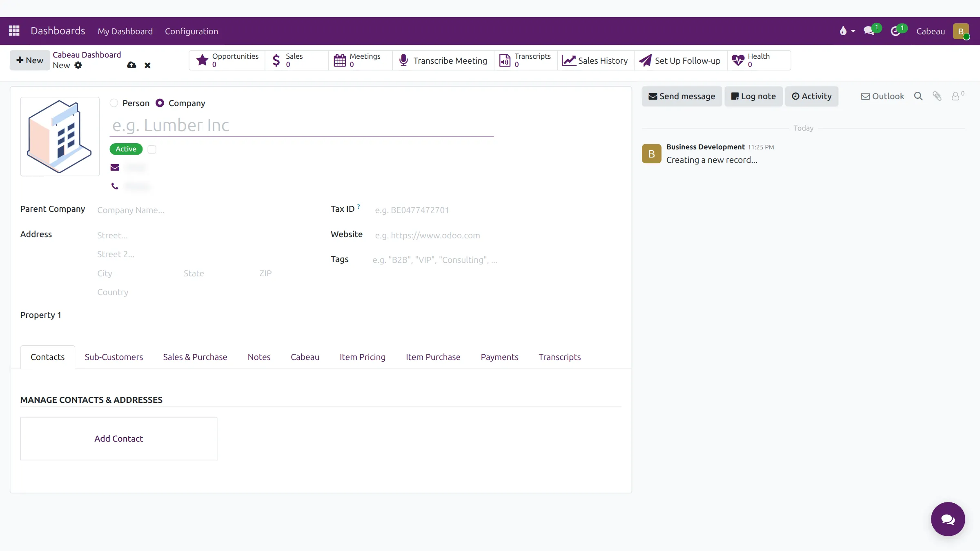This screenshot has height=551, width=980.
Task: Click the paperclip attachments icon
Action: pos(937,96)
